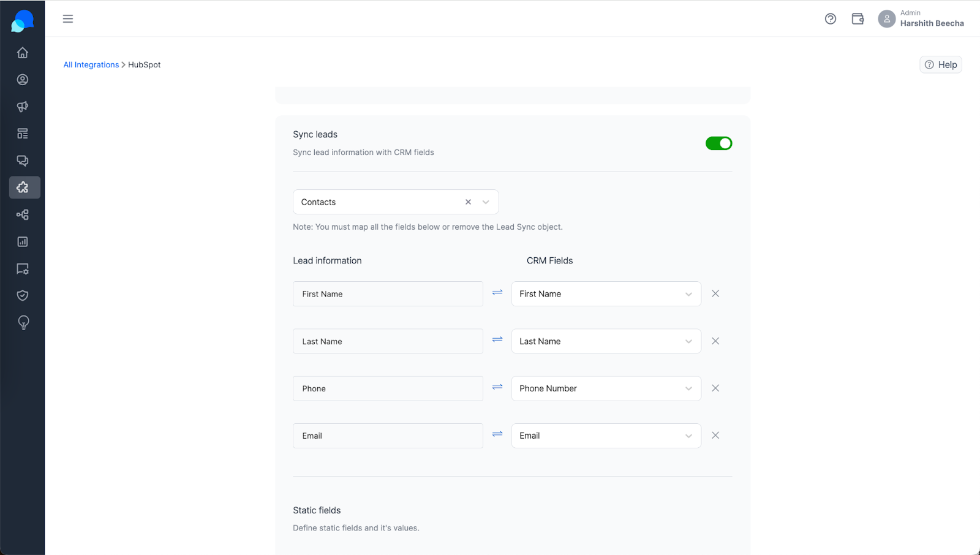Open the Harshith Beecha user avatar
980x555 pixels.
(886, 19)
